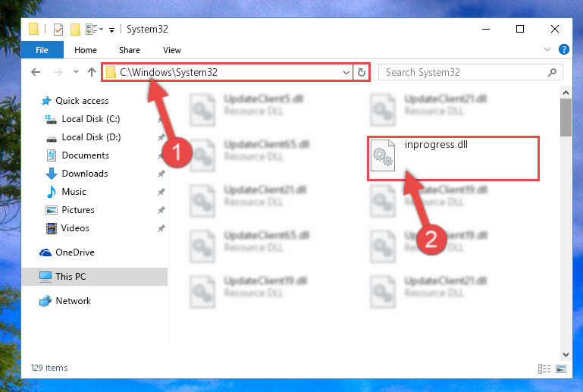Switch to large thumbnails view icon

tap(561, 368)
